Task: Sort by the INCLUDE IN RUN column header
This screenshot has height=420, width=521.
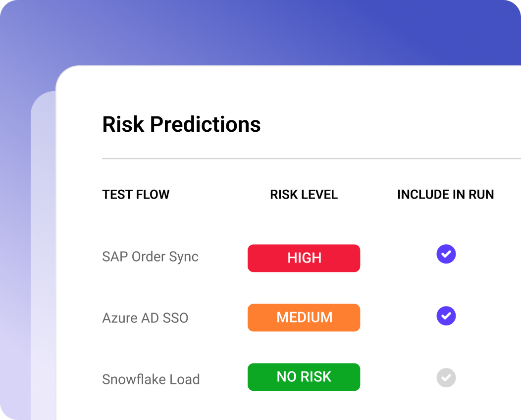Action: pos(446,194)
